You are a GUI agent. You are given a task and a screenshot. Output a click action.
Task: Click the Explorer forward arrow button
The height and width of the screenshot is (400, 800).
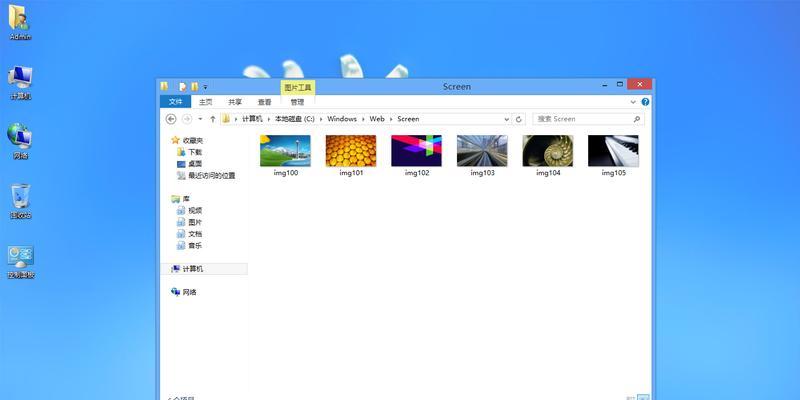(187, 119)
